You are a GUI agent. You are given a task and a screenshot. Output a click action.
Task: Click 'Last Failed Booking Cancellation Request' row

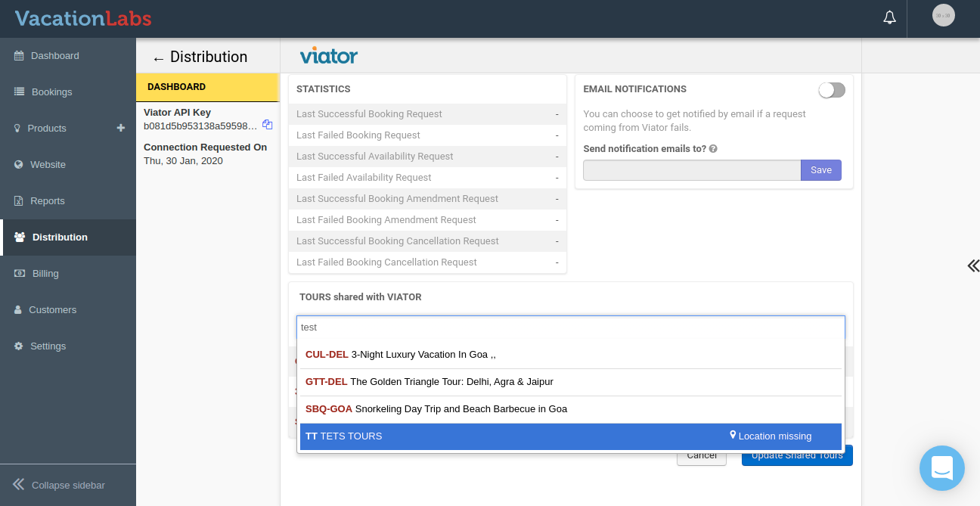click(x=427, y=262)
